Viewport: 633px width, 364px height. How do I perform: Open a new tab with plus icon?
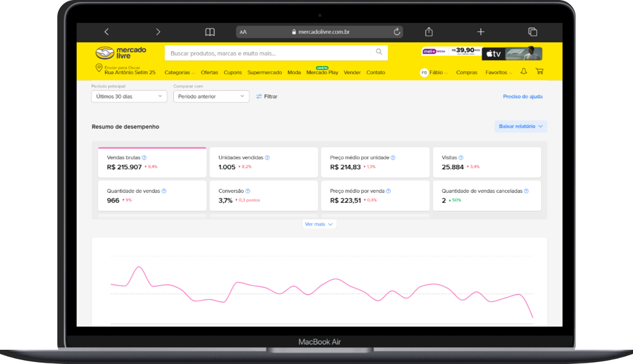481,32
